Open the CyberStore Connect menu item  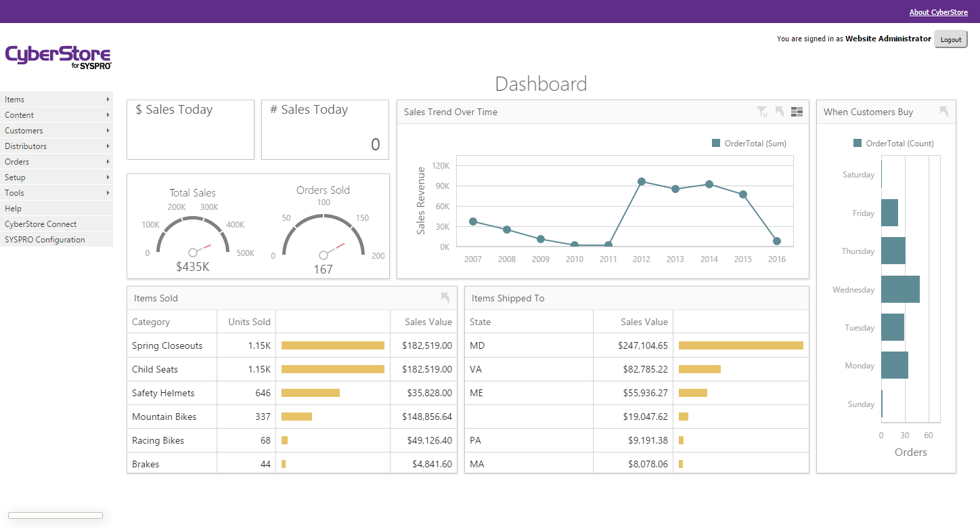click(41, 224)
